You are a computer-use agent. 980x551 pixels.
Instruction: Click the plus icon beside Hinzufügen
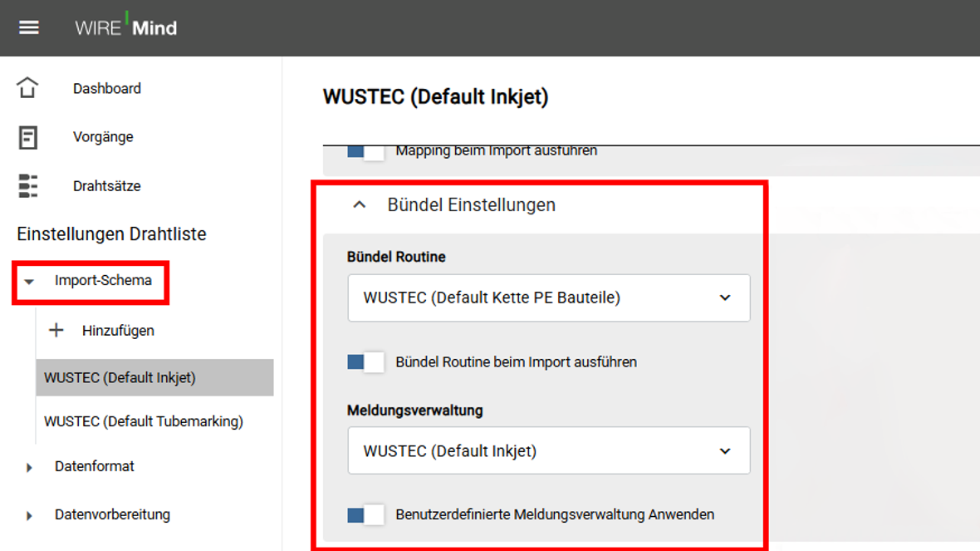click(56, 330)
